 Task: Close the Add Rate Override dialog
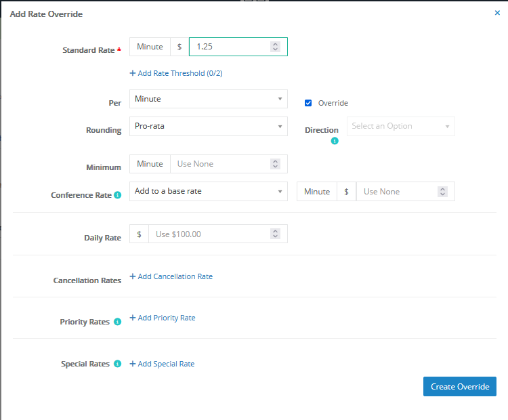(x=497, y=13)
